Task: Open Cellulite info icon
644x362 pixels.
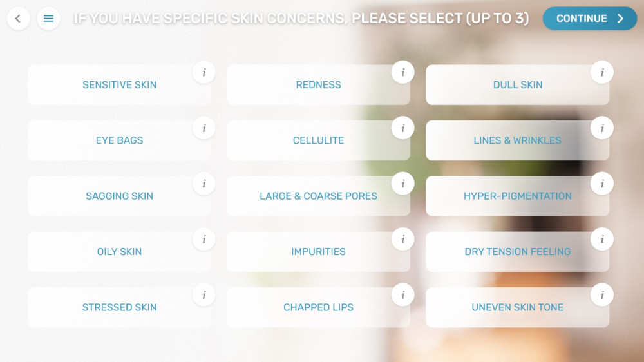Action: coord(403,128)
